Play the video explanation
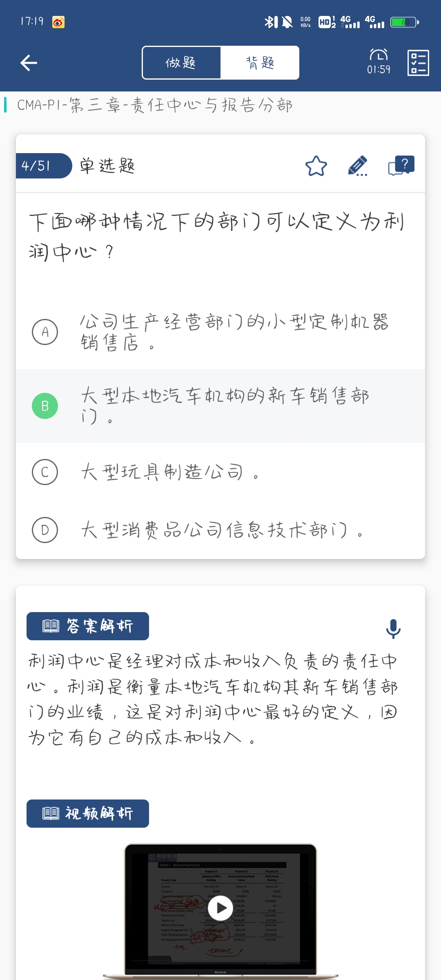The height and width of the screenshot is (980, 441). 220,908
